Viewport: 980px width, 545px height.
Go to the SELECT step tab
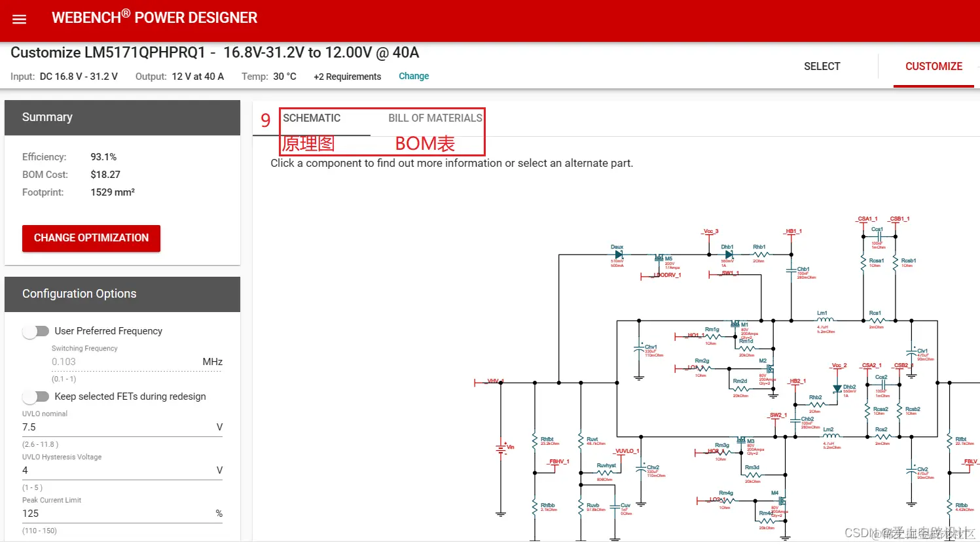(x=822, y=67)
